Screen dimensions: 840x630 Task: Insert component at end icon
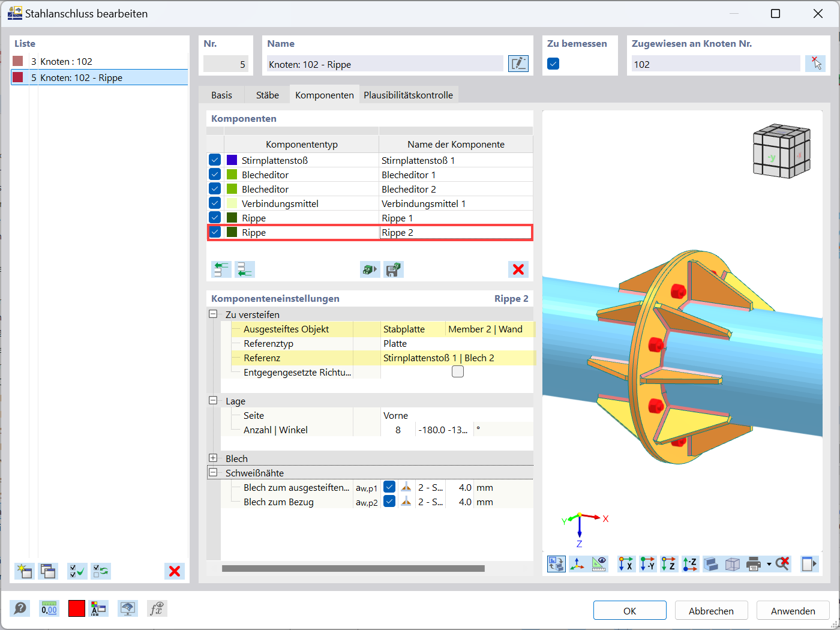click(x=244, y=269)
